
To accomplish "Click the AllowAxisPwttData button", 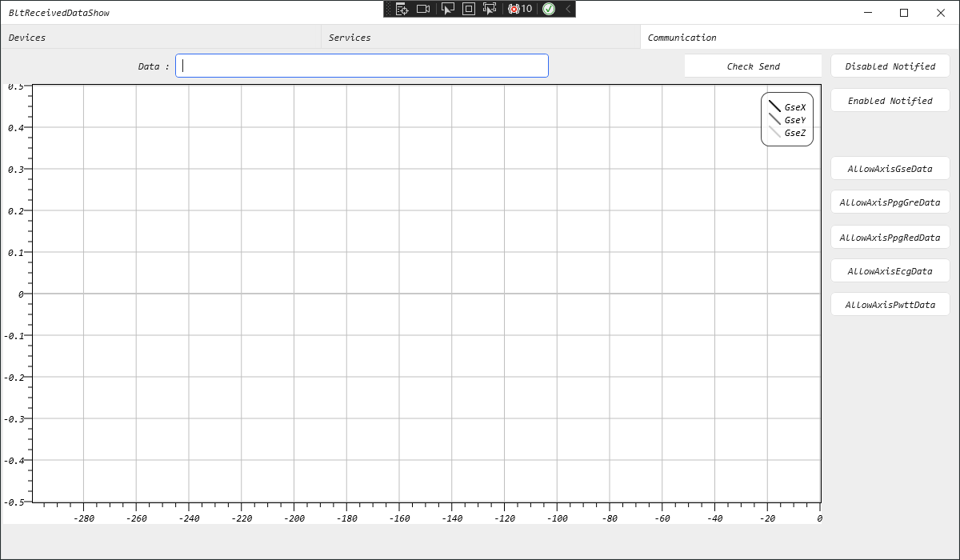I will click(x=890, y=305).
